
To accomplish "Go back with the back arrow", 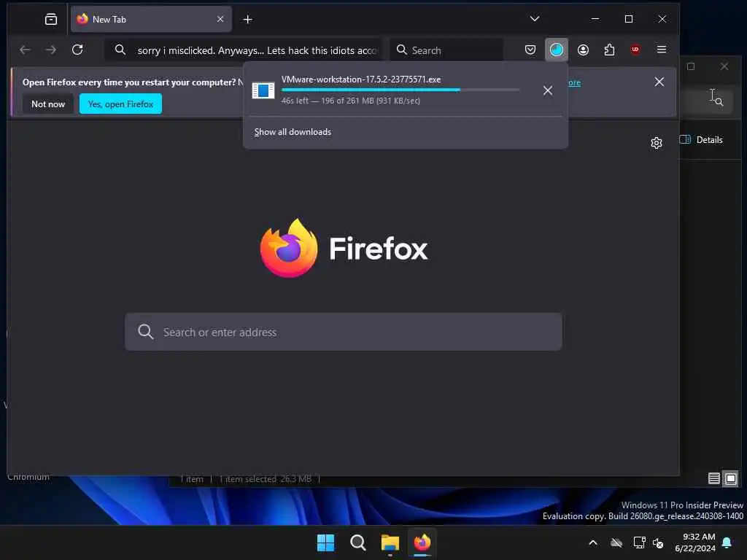I will coord(25,50).
